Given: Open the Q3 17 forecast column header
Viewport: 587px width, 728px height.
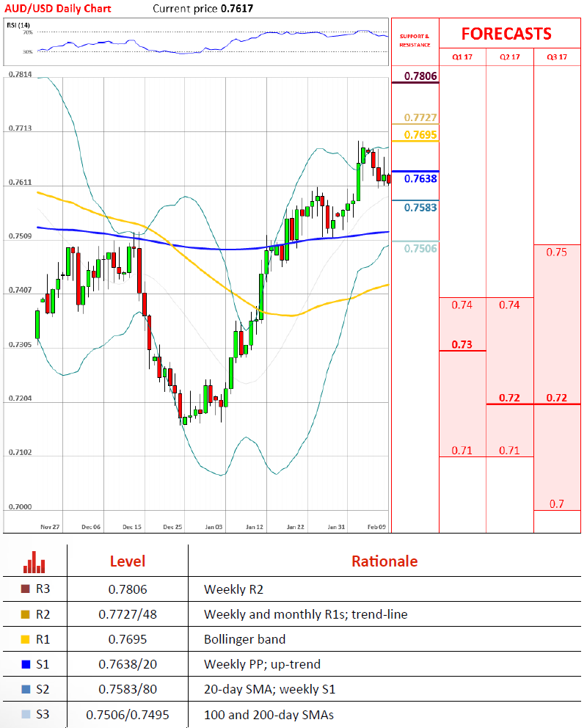Looking at the screenshot, I should click(x=557, y=57).
